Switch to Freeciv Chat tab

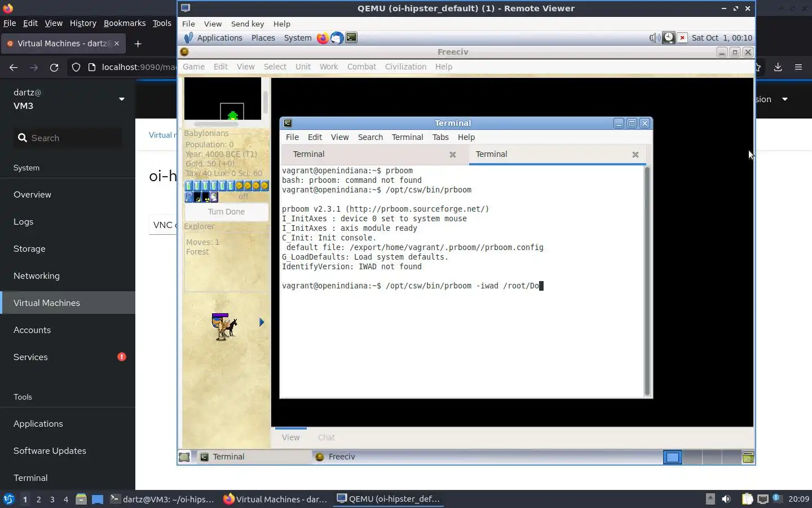pos(326,437)
